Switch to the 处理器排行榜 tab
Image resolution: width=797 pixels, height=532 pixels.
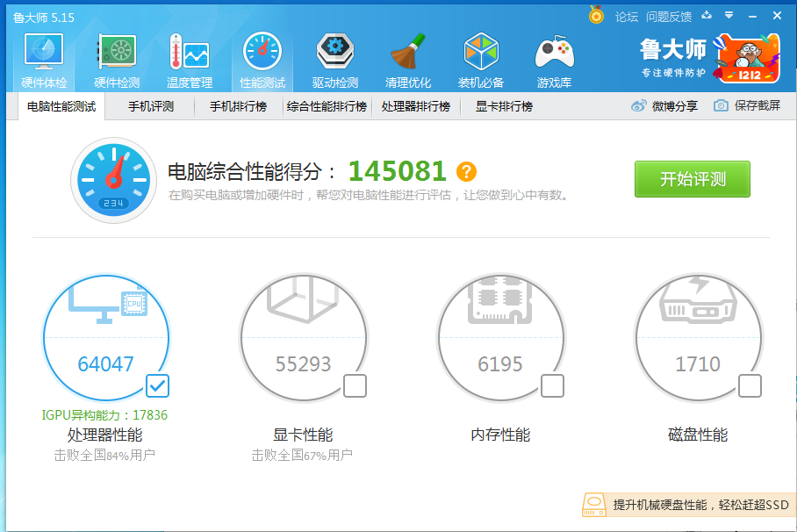[416, 106]
